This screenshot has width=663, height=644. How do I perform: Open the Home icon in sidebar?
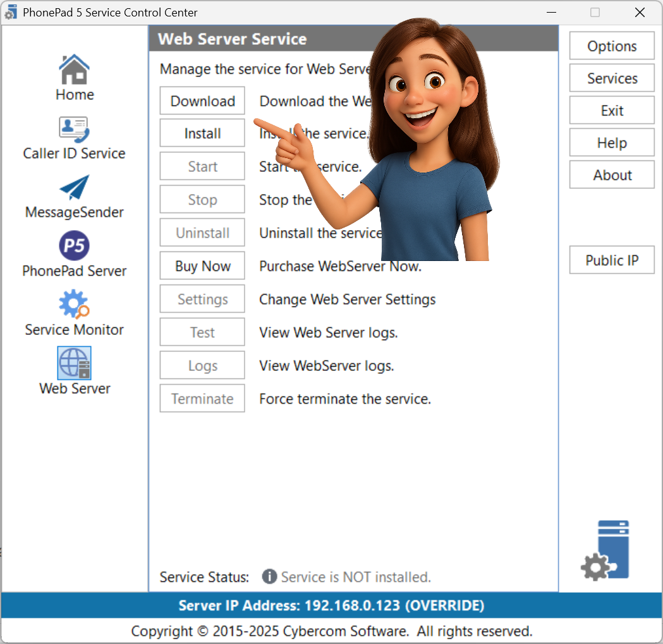pos(75,70)
